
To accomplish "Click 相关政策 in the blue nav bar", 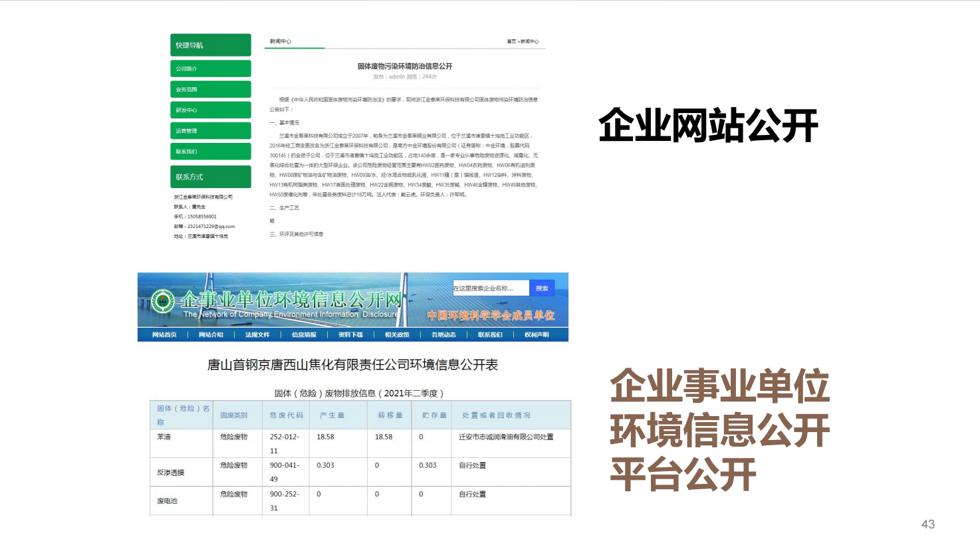I will 397,335.
